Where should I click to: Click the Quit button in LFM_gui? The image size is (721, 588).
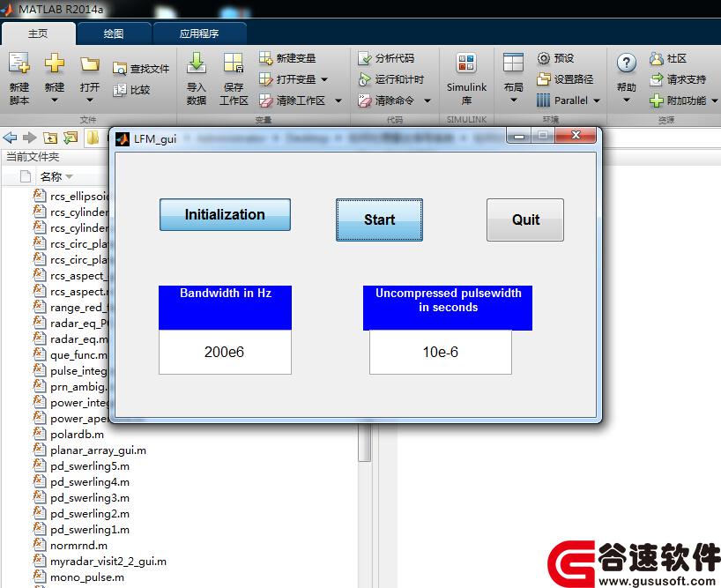click(525, 220)
